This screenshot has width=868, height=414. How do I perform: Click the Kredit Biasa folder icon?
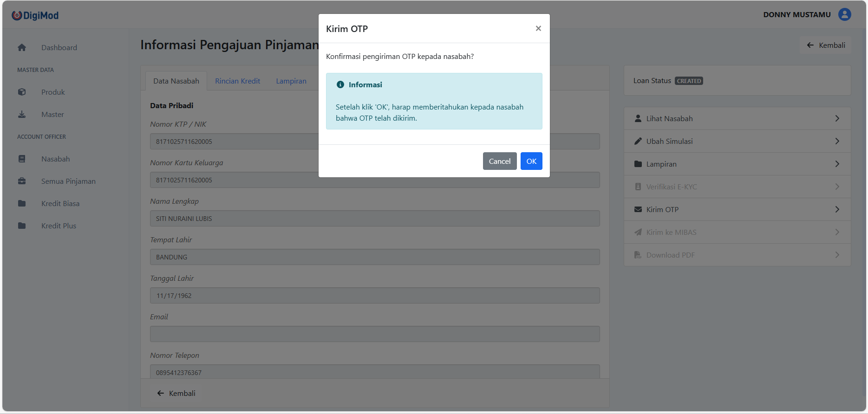[x=22, y=203]
